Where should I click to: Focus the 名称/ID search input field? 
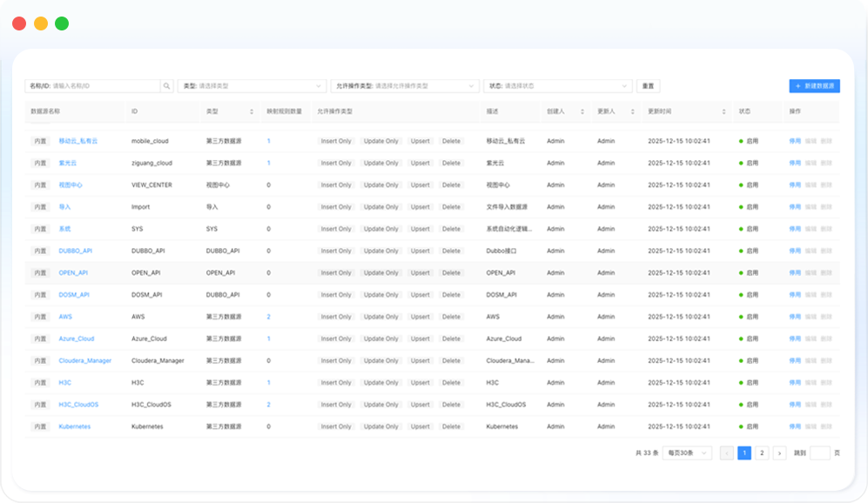pyautogui.click(x=104, y=86)
